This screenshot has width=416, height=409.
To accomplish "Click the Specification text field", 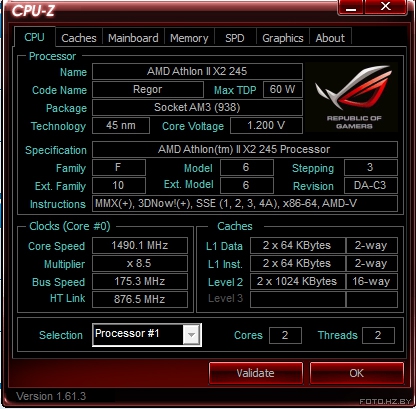I will click(x=245, y=149).
